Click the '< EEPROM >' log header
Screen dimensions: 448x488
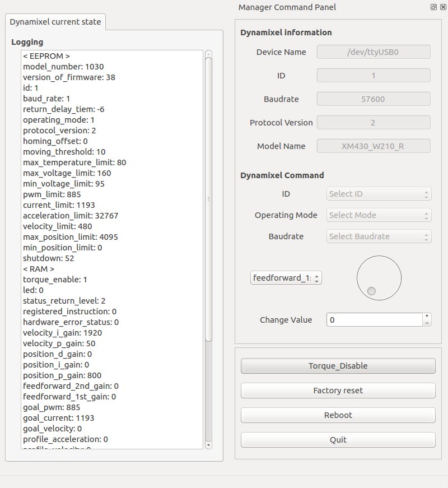pyautogui.click(x=46, y=56)
